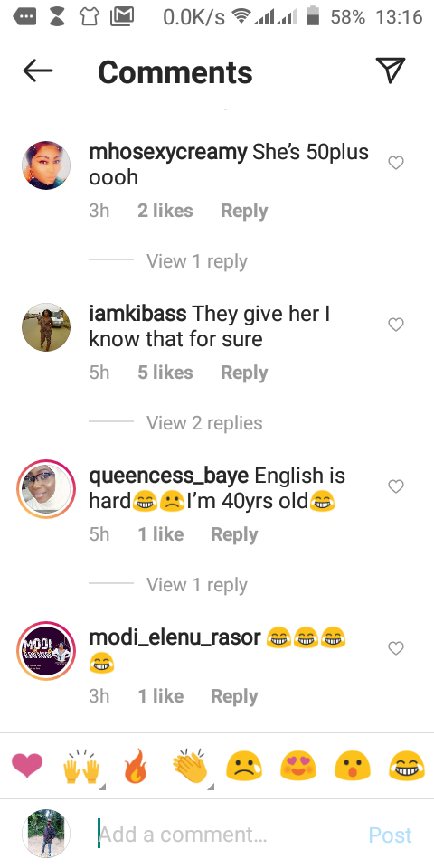
Task: Expand View 2 replies under iamkibass
Action: [204, 423]
